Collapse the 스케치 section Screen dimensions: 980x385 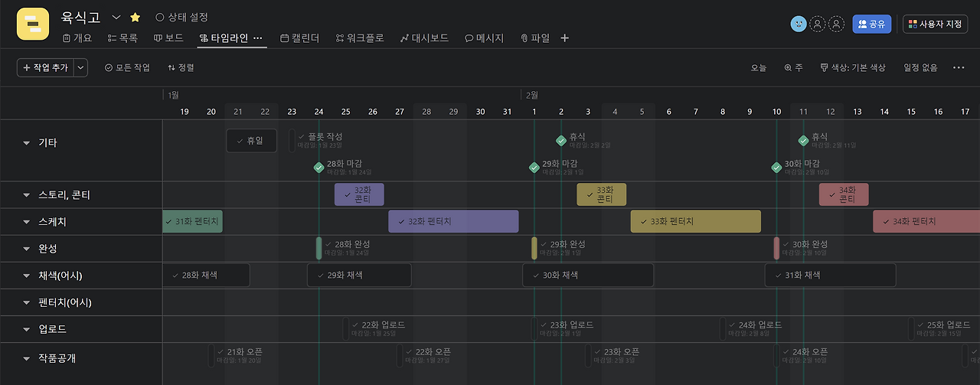27,222
